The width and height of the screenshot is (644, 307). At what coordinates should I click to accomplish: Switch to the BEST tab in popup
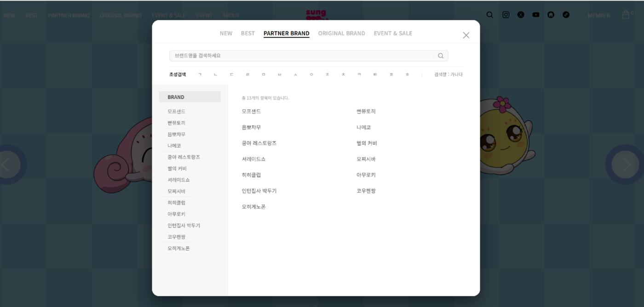(x=247, y=34)
